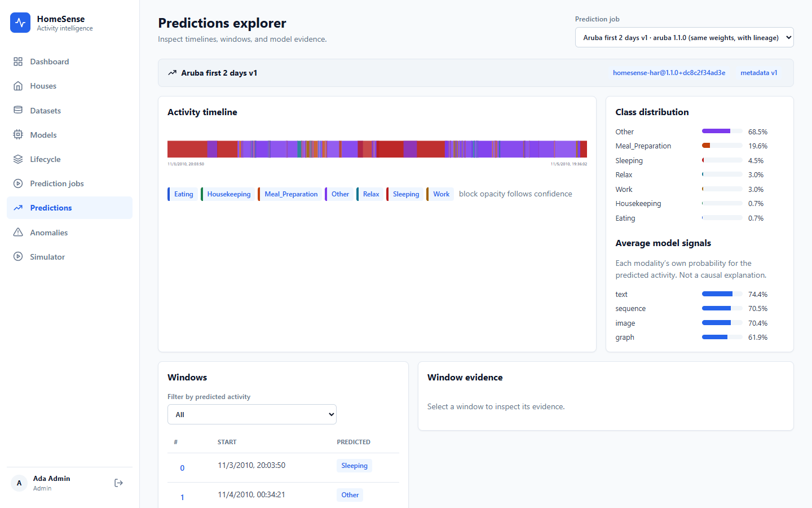Click the HomeSense pulse logo icon

[x=20, y=23]
